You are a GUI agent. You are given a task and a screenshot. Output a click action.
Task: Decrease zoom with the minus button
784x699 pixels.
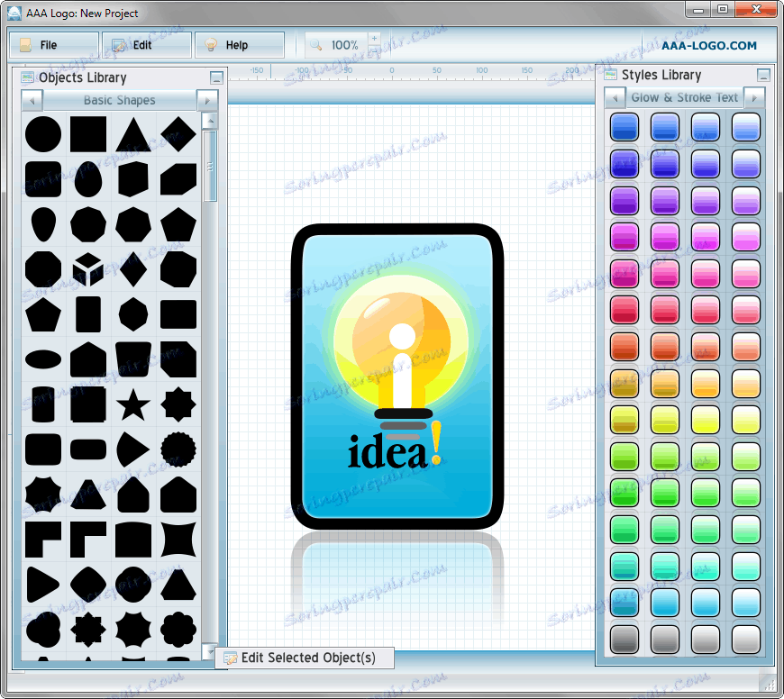click(374, 51)
